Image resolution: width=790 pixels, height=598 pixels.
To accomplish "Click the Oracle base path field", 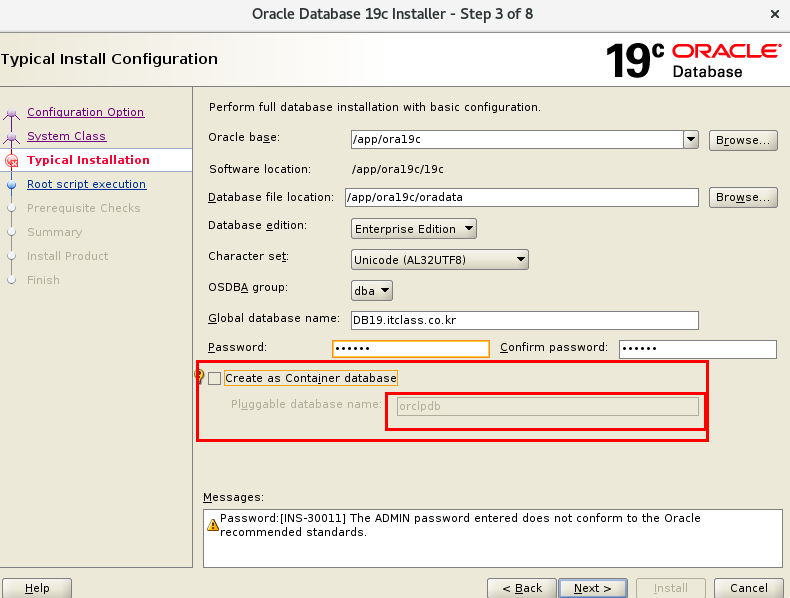I will click(x=517, y=139).
